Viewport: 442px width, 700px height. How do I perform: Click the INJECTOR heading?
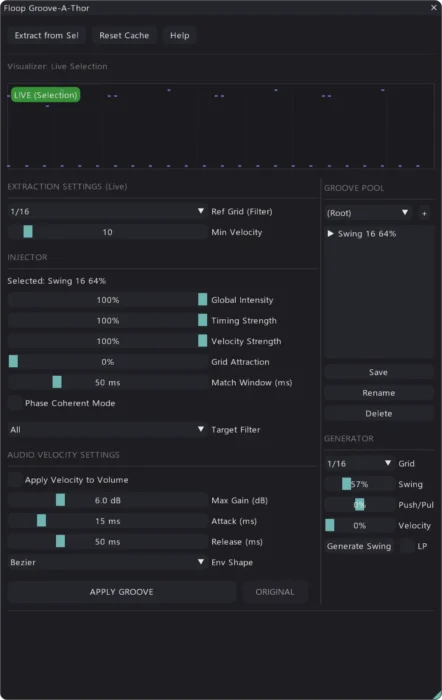click(x=27, y=257)
